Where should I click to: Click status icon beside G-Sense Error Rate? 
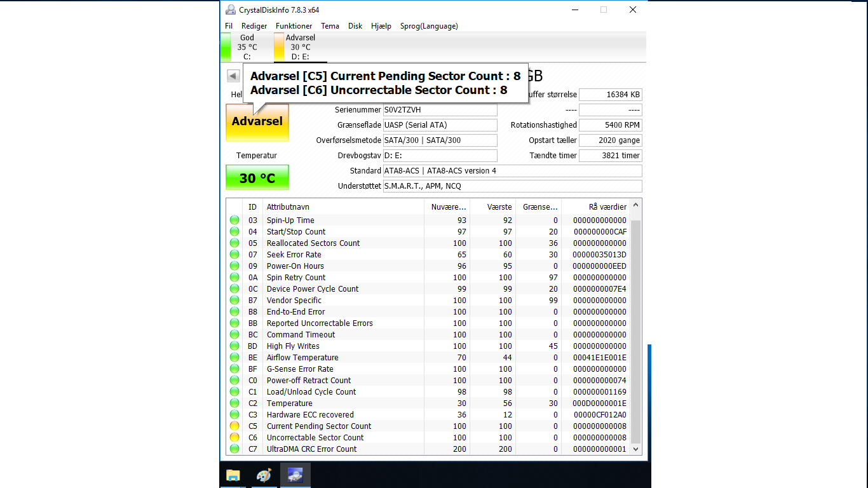234,369
